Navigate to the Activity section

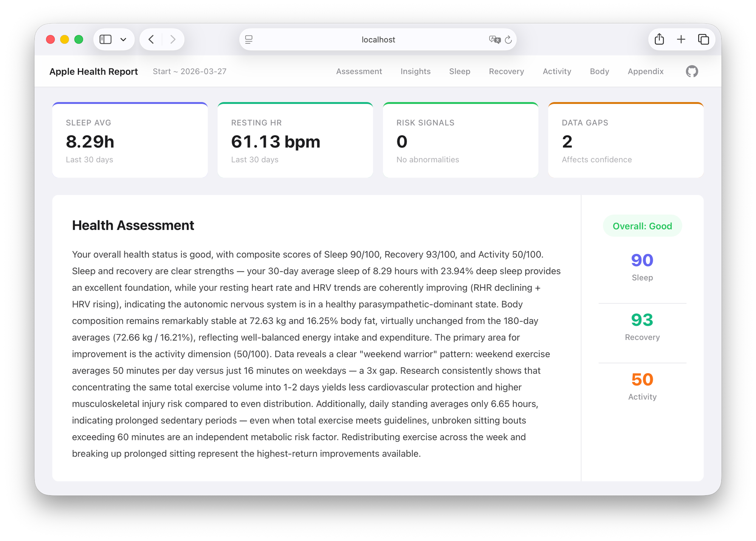(557, 71)
